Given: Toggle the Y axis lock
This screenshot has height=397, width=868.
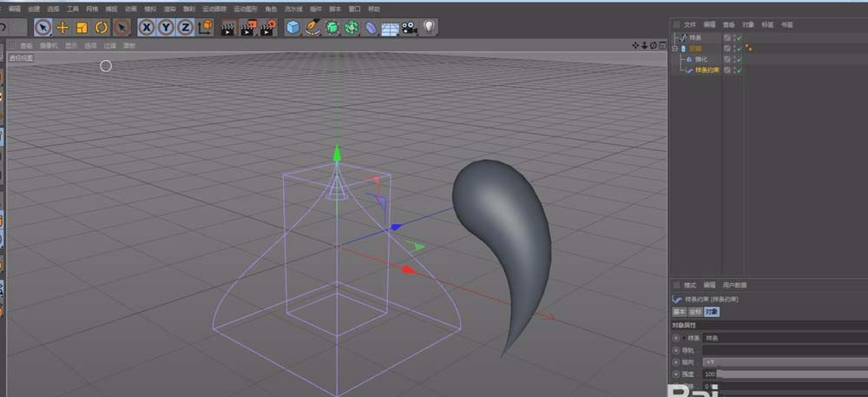Looking at the screenshot, I should pos(166,28).
